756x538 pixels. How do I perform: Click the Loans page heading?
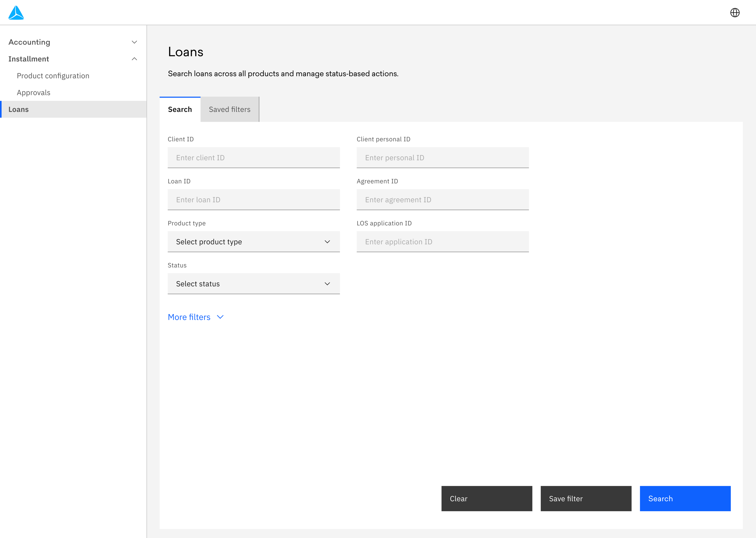185,52
